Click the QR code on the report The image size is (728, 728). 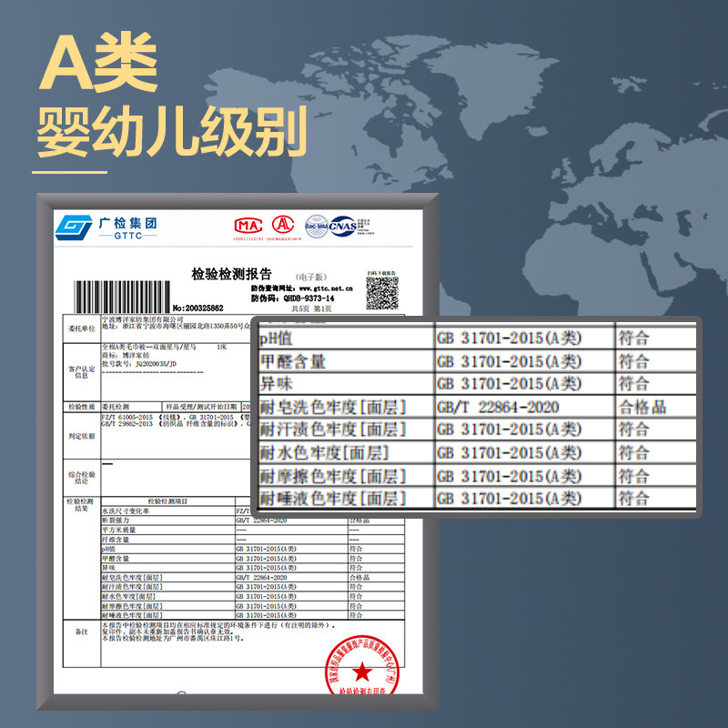pyautogui.click(x=382, y=293)
